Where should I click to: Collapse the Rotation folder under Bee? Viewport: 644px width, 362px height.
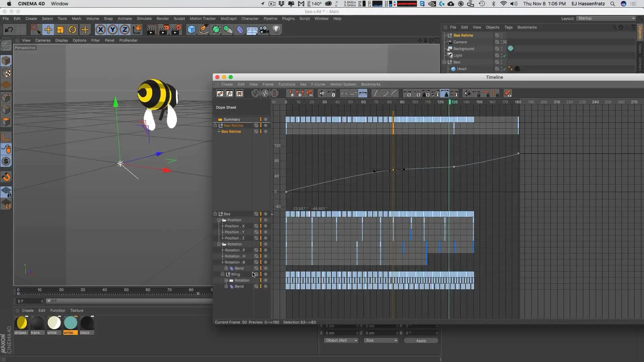pyautogui.click(x=219, y=244)
